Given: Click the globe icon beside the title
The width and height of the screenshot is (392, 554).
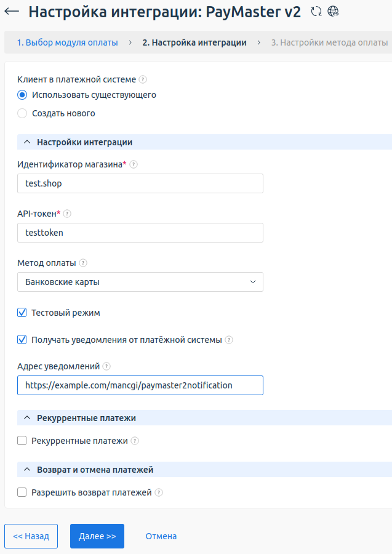Looking at the screenshot, I should (x=333, y=11).
